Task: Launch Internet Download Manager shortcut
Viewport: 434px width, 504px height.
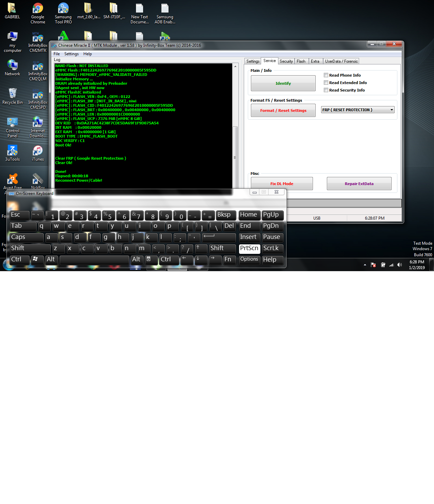Action: (x=38, y=127)
